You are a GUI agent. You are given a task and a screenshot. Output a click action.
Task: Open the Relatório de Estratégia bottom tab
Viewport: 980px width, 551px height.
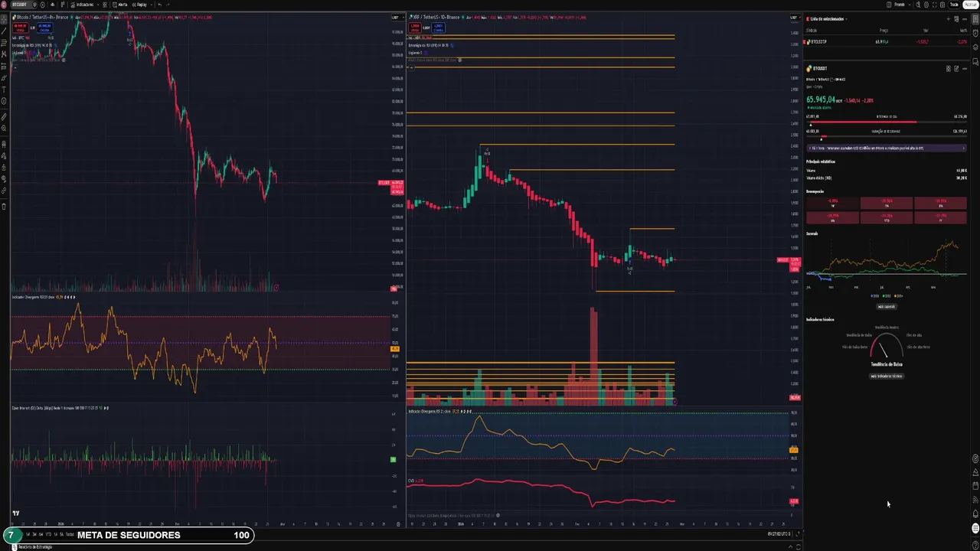click(32, 546)
